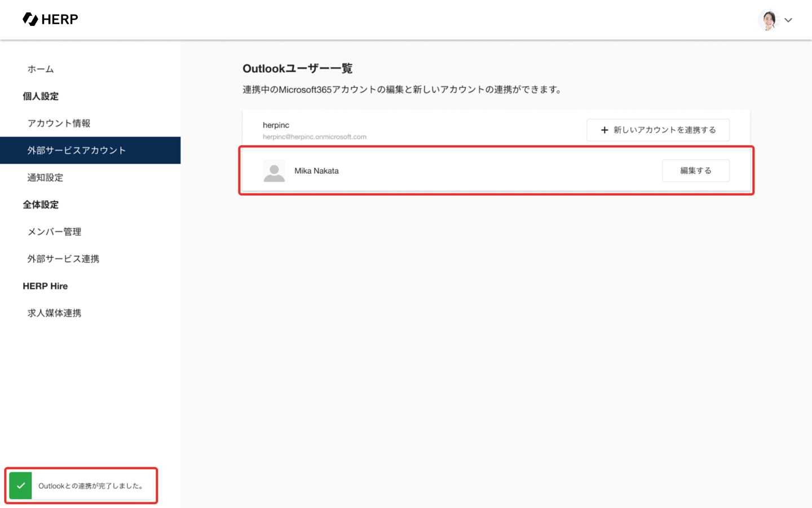812x508 pixels.
Task: Open 通知設定 in the sidebar
Action: click(45, 177)
